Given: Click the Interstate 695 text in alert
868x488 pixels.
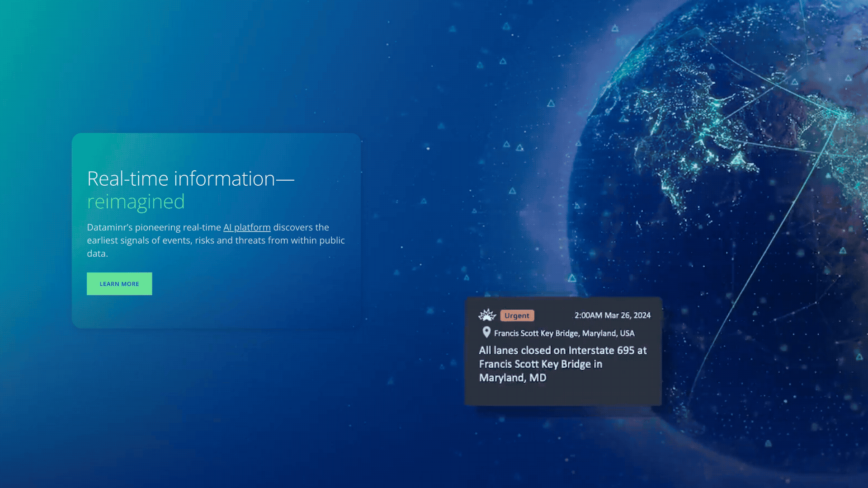Looking at the screenshot, I should point(601,351).
